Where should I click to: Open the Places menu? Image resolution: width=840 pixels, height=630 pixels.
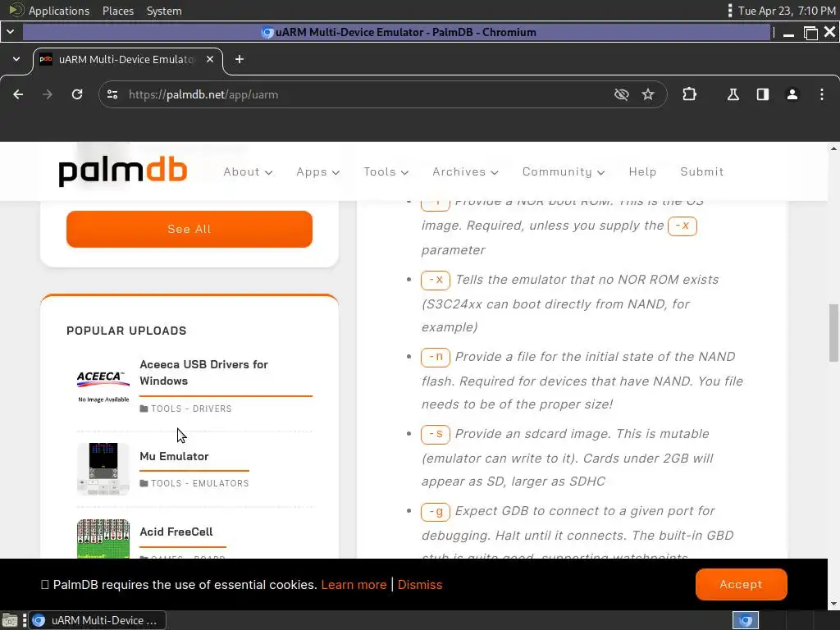point(118,11)
